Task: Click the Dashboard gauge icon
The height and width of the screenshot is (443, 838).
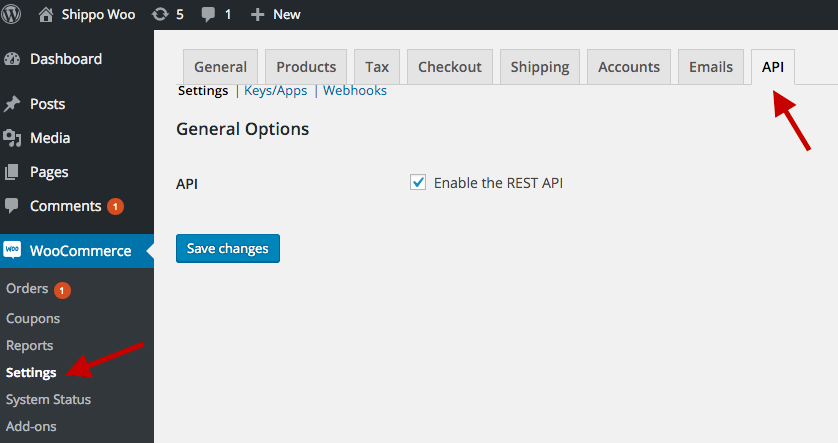Action: click(x=12, y=59)
